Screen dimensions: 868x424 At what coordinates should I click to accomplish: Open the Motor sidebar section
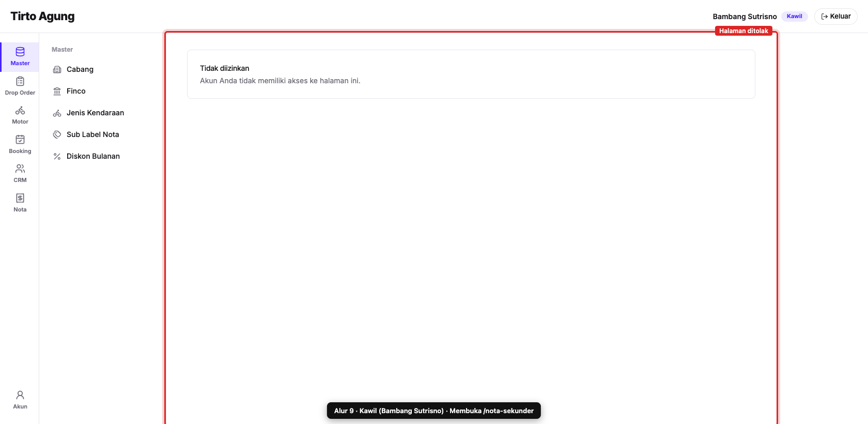coord(20,115)
